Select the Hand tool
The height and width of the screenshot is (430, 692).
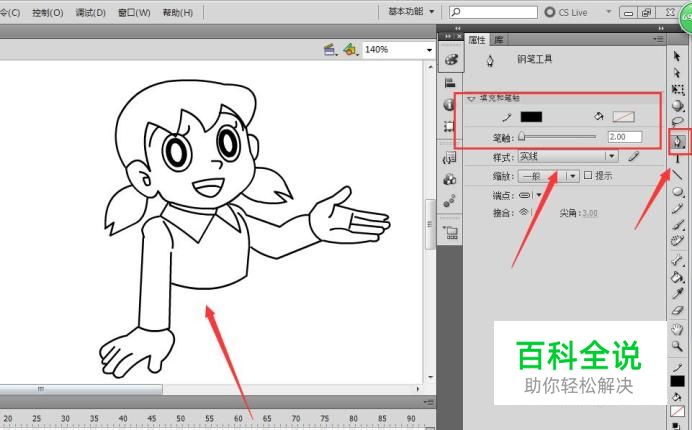click(x=677, y=329)
